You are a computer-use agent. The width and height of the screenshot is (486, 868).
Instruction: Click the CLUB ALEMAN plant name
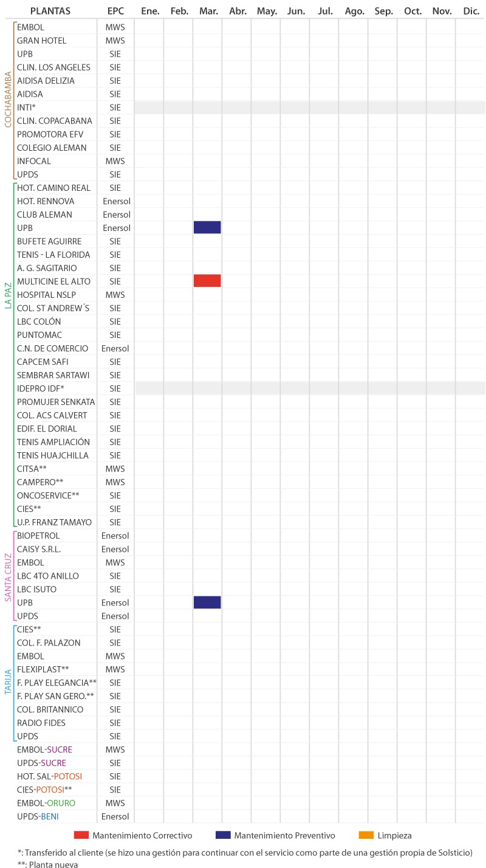tap(44, 215)
